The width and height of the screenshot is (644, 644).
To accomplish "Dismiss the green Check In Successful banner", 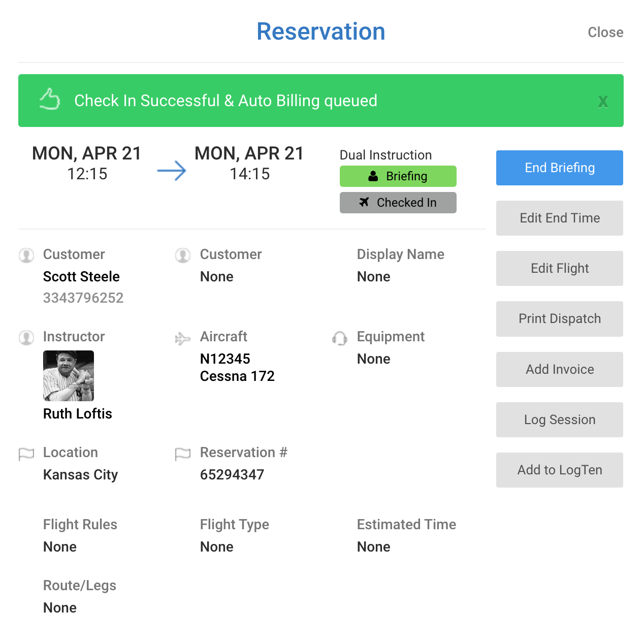I will 602,102.
